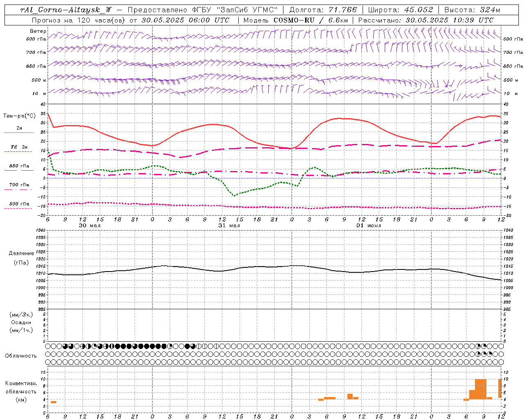Image resolution: width=525 pixels, height=420 pixels.
Task: Click the Высота: 324м value
Action: click(x=472, y=10)
